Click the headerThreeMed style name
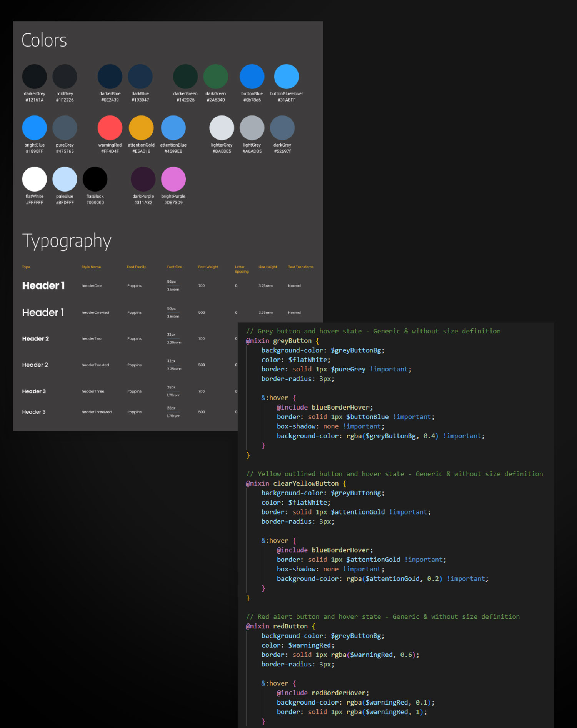The height and width of the screenshot is (728, 577). (x=97, y=412)
